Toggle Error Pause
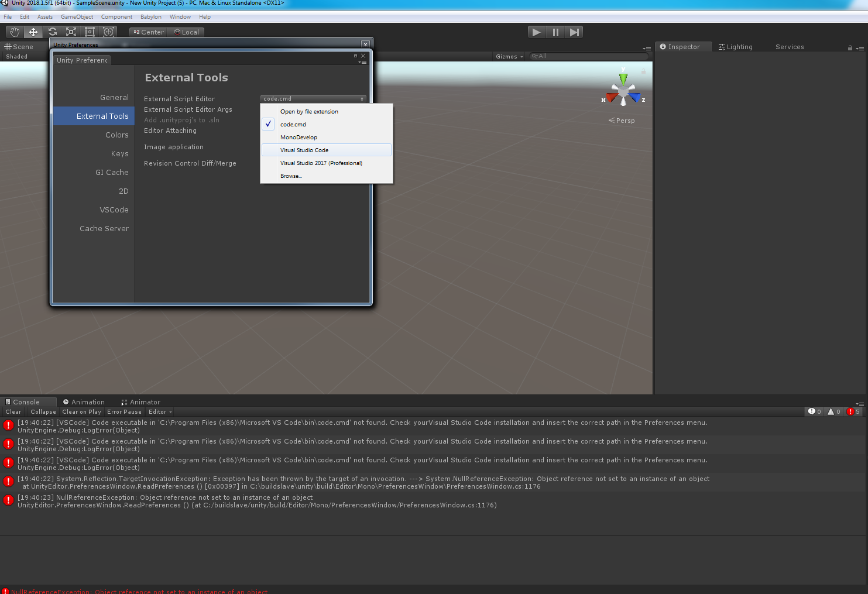868x594 pixels. pos(124,412)
